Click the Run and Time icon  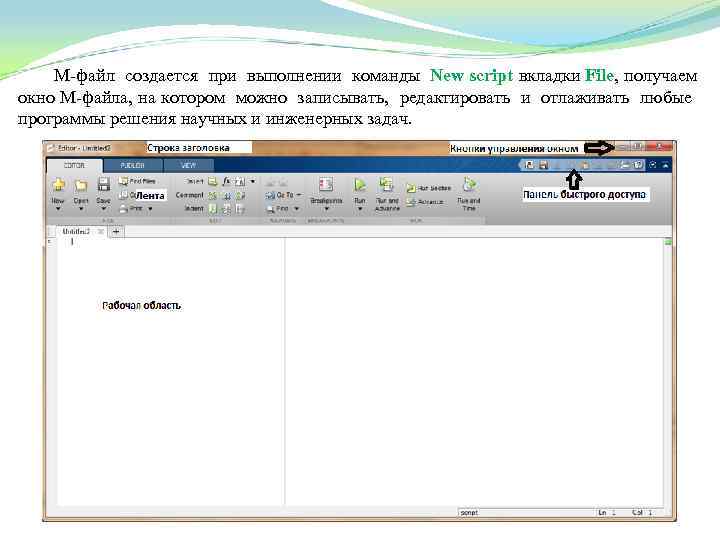point(469,185)
